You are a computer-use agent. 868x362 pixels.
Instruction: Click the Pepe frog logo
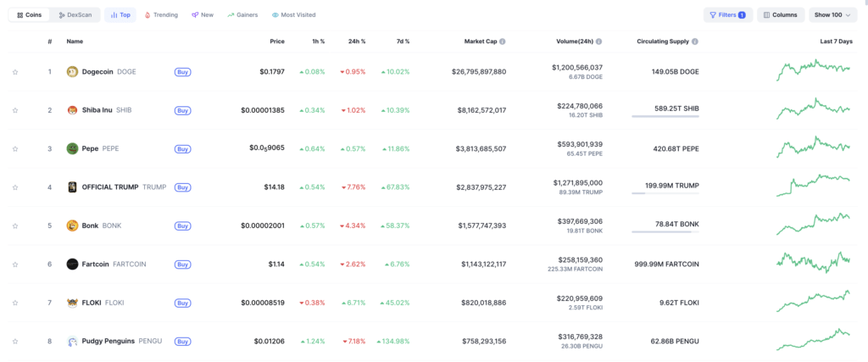click(x=72, y=148)
